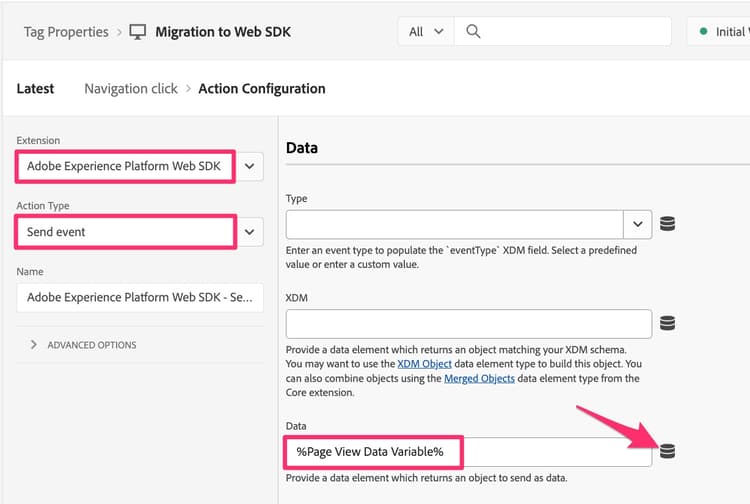
Task: Open the Extension dropdown arrow
Action: 249,166
